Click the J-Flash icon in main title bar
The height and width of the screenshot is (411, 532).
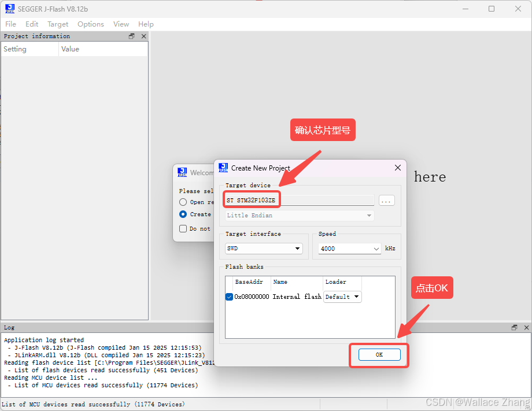coord(10,9)
